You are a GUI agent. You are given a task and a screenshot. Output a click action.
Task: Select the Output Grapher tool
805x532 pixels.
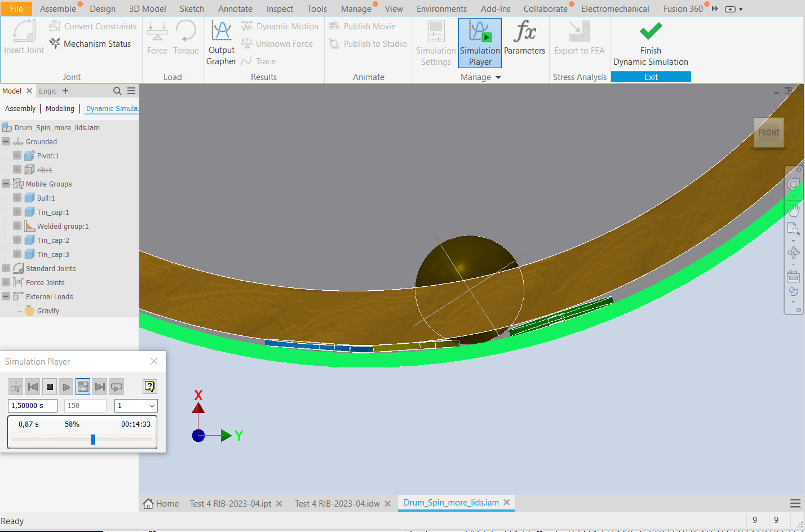tap(221, 42)
